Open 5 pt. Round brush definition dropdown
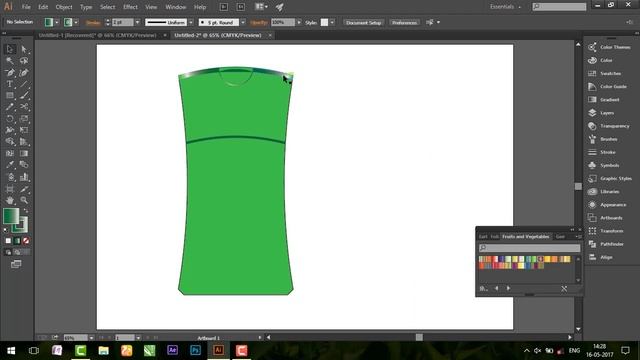 click(243, 22)
